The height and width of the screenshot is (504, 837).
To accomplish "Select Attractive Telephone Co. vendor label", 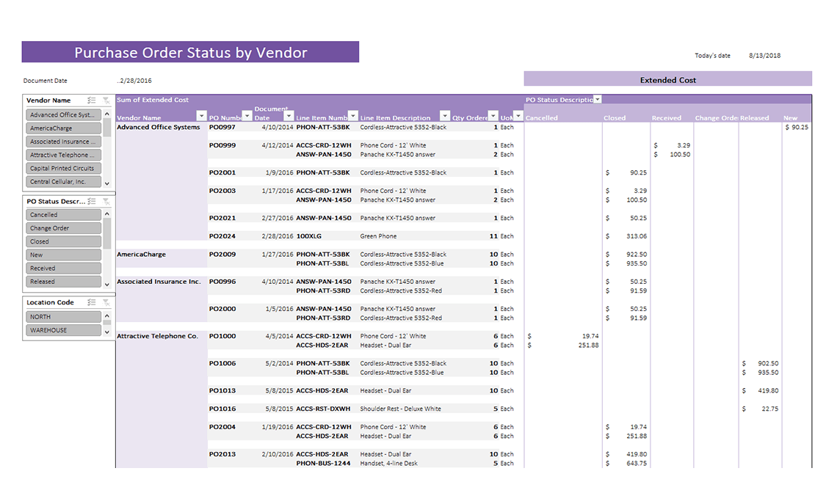I will (157, 336).
